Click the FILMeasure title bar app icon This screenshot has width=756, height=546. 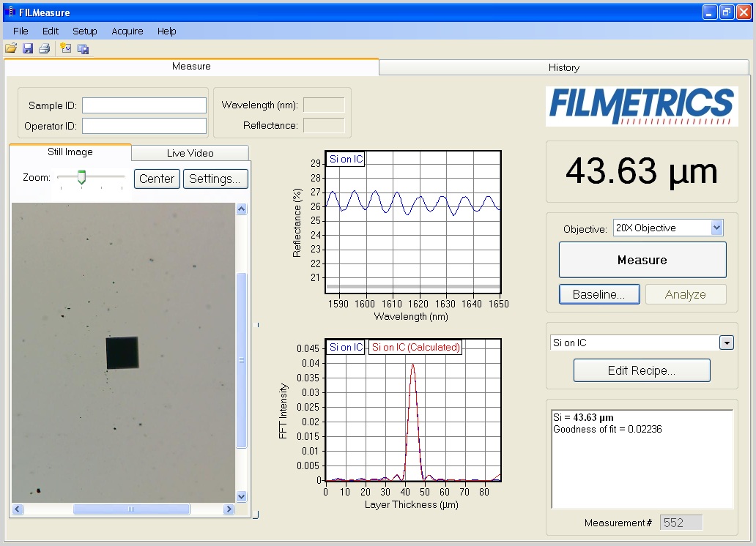10,12
